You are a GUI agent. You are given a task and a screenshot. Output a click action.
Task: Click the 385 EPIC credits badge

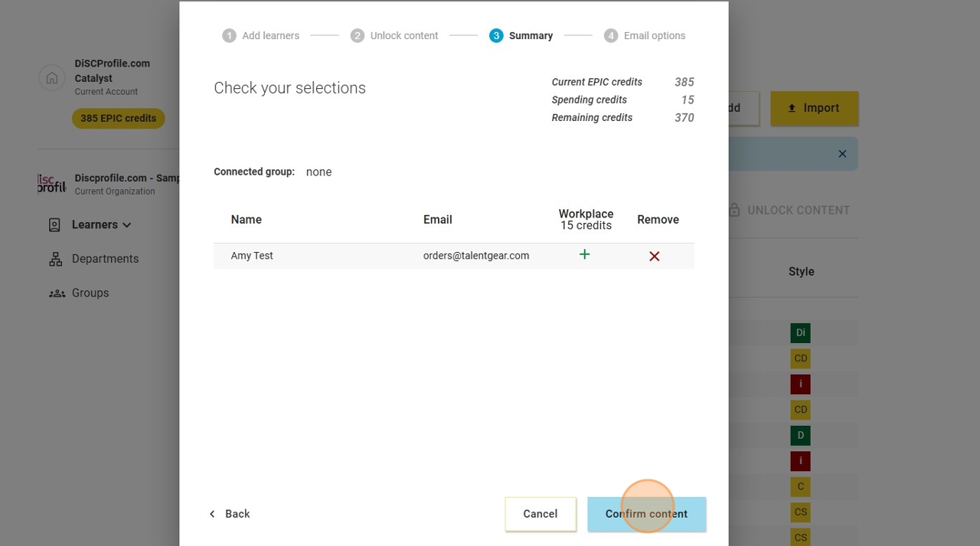(118, 118)
